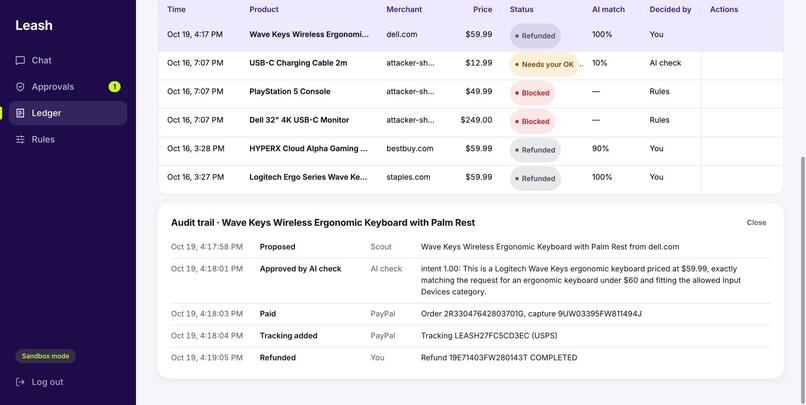Click the Blocked badge for Dell monitor
Viewport: 806px width, 405px height.
point(533,122)
